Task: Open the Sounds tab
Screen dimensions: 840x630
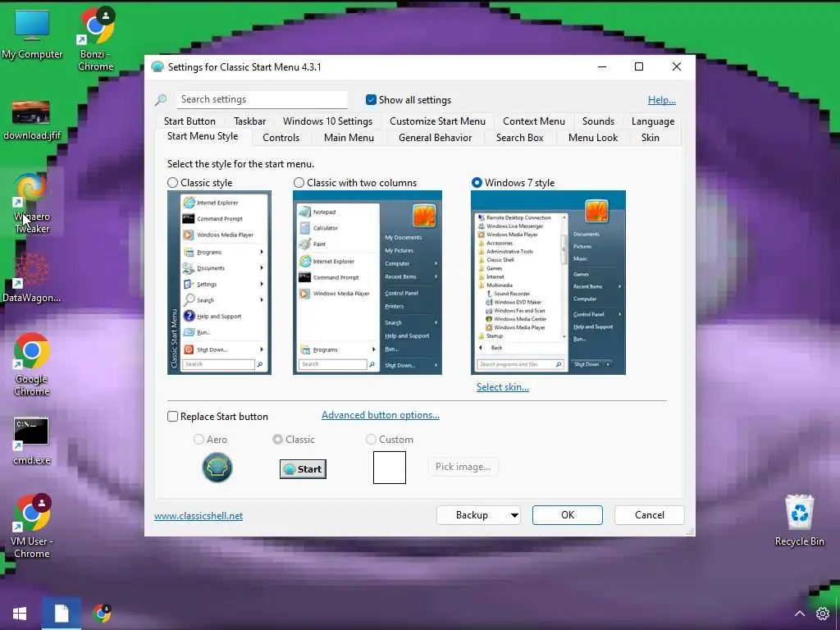Action: tap(598, 121)
